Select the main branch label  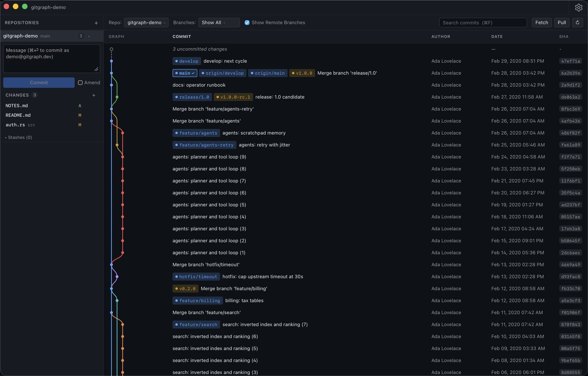click(x=185, y=73)
